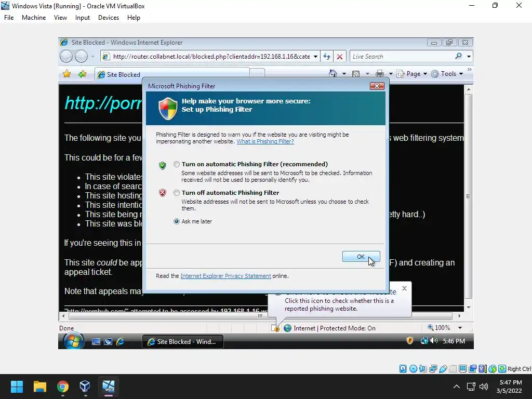
Task: Open the VirtualBox File menu
Action: pyautogui.click(x=9, y=18)
